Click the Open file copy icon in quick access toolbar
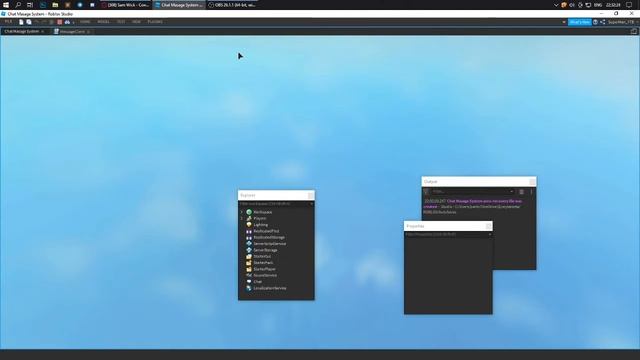 click(29, 22)
